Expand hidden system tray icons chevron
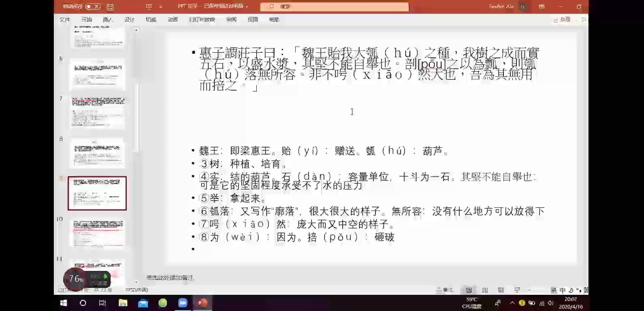The image size is (644, 311). point(512,303)
